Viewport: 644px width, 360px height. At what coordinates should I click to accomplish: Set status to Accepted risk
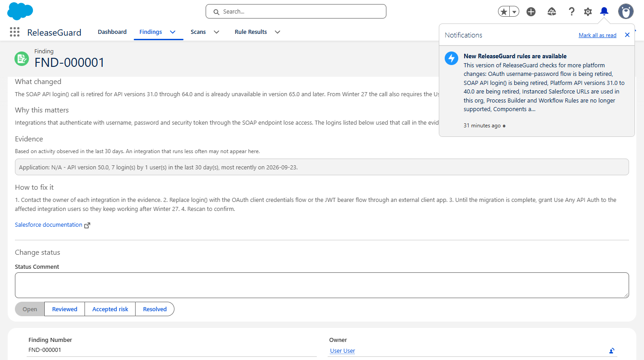pyautogui.click(x=110, y=309)
